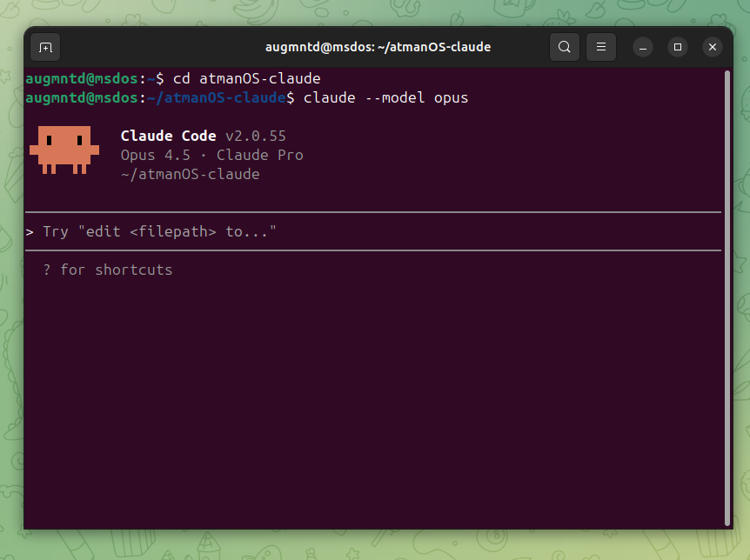Viewport: 750px width, 560px height.
Task: Open the terminal hamburger menu
Action: pyautogui.click(x=601, y=47)
